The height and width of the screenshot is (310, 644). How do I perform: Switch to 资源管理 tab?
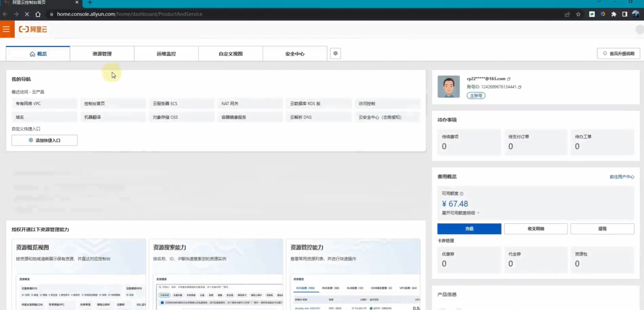click(x=102, y=54)
